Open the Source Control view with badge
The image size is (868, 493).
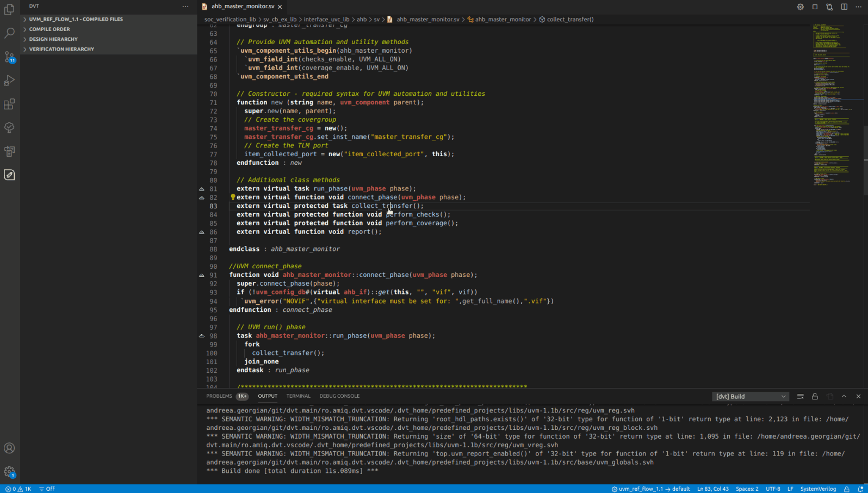coord(9,57)
